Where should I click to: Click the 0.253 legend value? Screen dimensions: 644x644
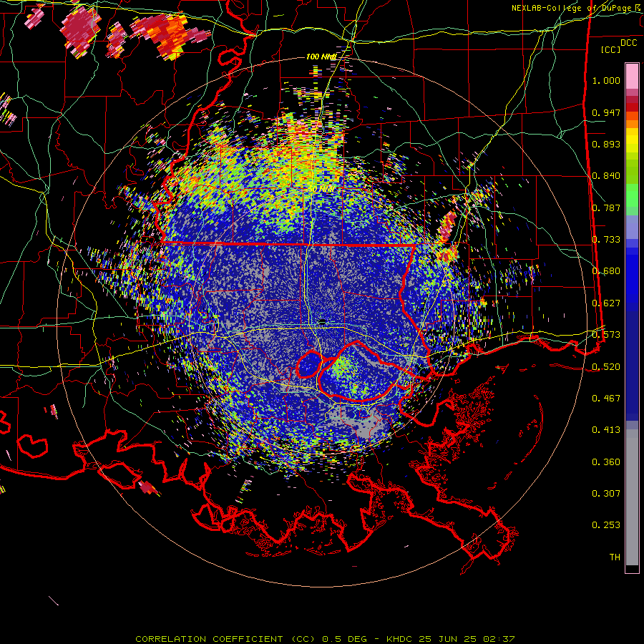[x=606, y=525]
